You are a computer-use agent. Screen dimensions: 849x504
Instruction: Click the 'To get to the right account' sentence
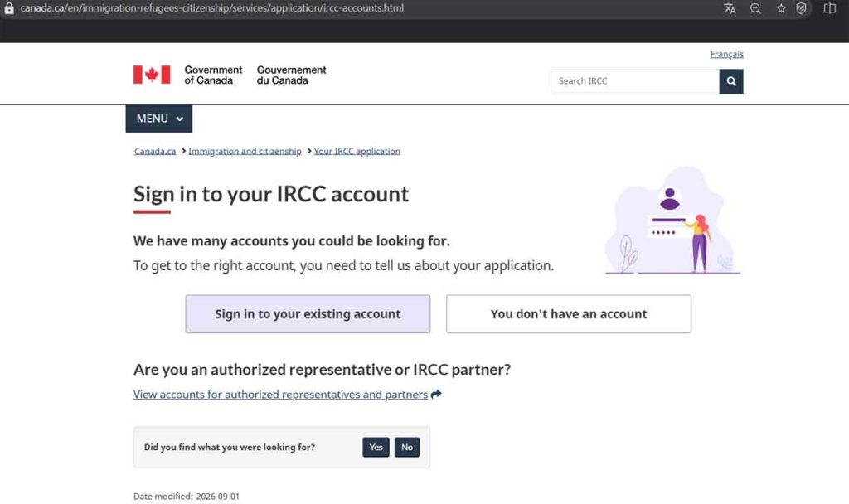click(x=344, y=266)
